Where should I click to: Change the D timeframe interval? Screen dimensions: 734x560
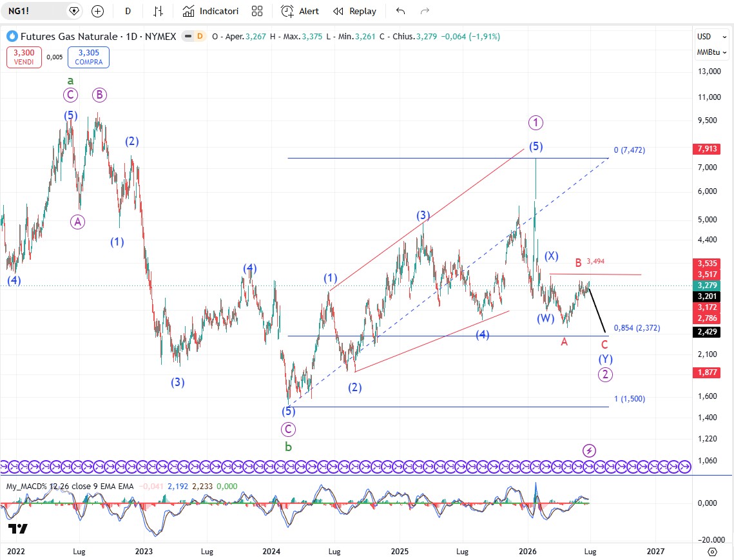coord(128,11)
